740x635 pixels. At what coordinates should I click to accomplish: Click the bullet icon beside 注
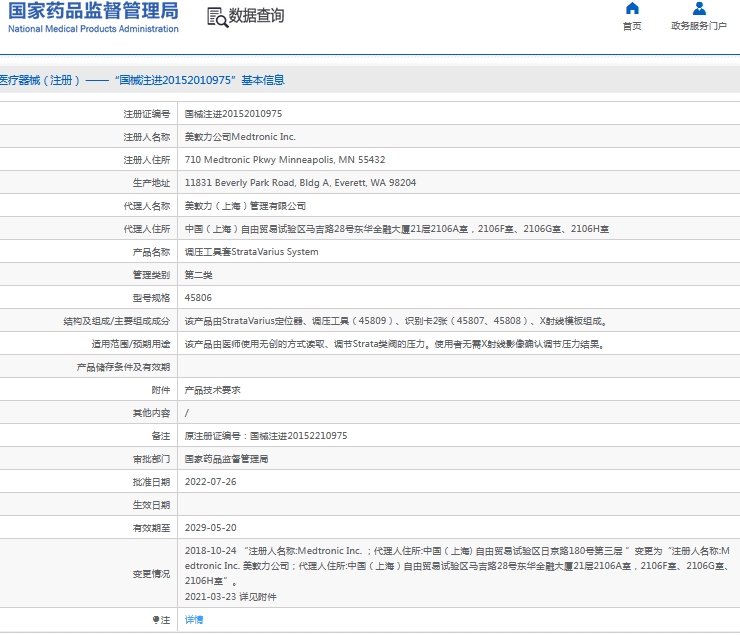pyautogui.click(x=156, y=620)
